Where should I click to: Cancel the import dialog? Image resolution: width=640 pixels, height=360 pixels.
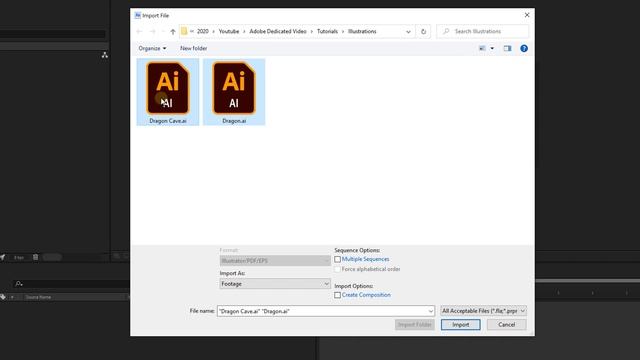coord(507,325)
